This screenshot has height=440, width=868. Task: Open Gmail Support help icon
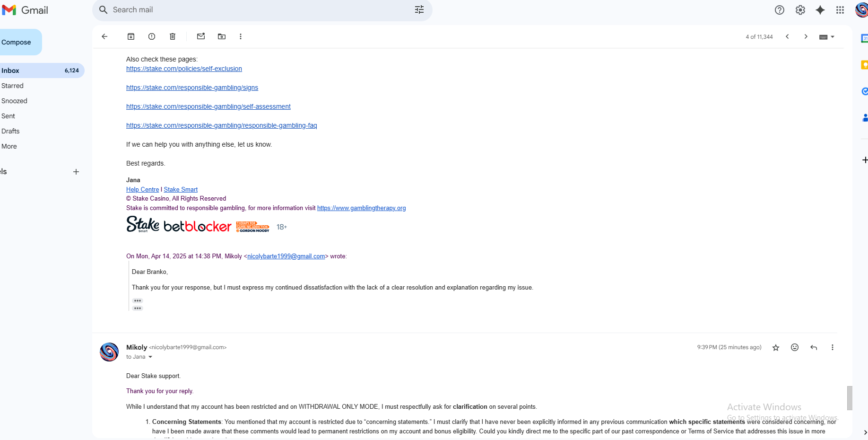[780, 10]
